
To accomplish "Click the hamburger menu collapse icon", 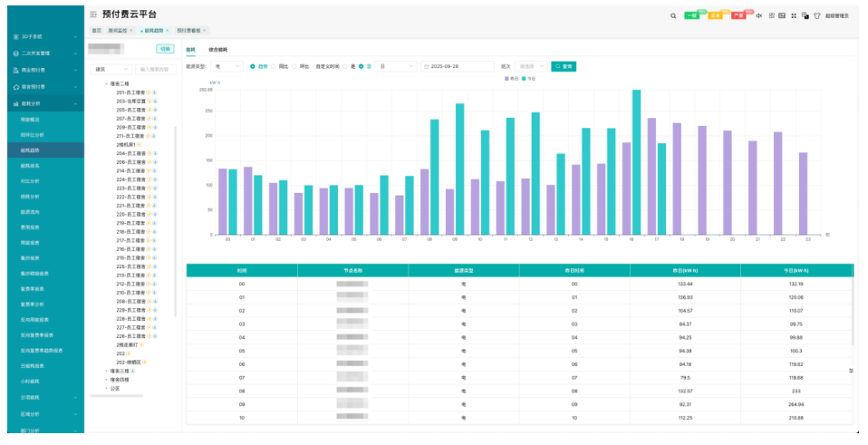I will click(x=94, y=15).
